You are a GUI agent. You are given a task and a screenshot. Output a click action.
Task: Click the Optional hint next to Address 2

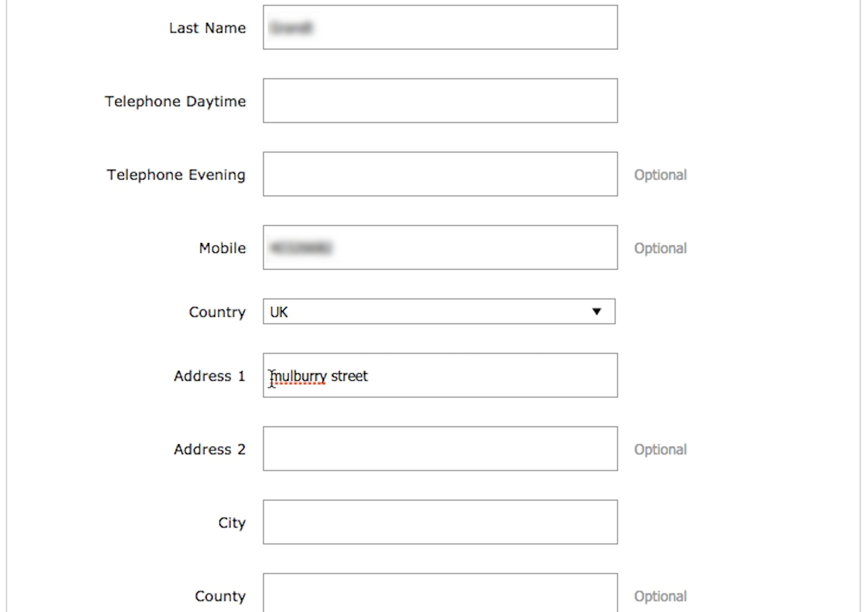[x=660, y=450]
